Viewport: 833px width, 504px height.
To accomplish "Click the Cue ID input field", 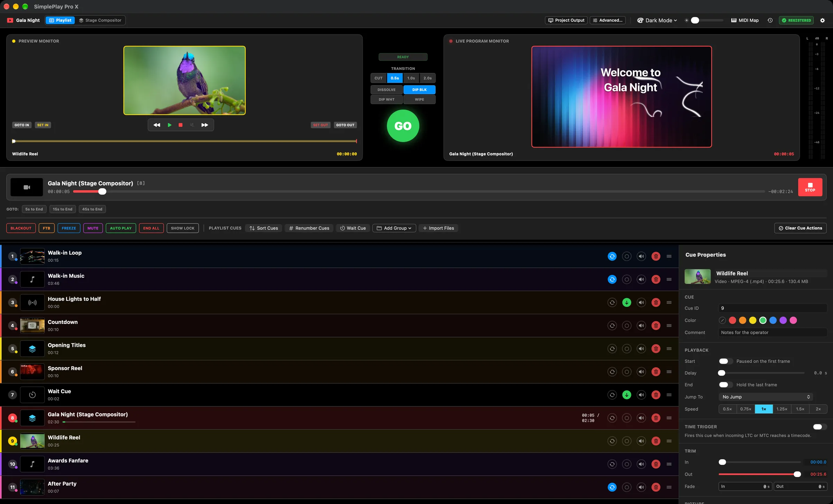I will tap(773, 308).
